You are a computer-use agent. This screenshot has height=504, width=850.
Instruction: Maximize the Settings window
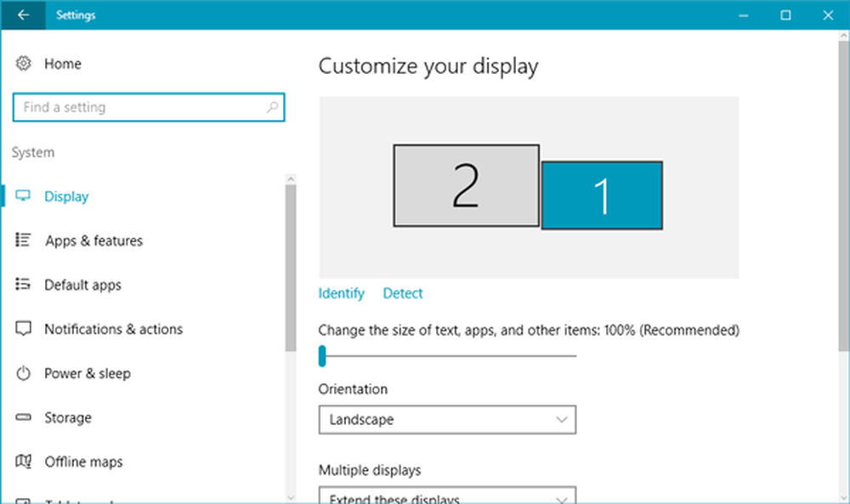[x=785, y=15]
